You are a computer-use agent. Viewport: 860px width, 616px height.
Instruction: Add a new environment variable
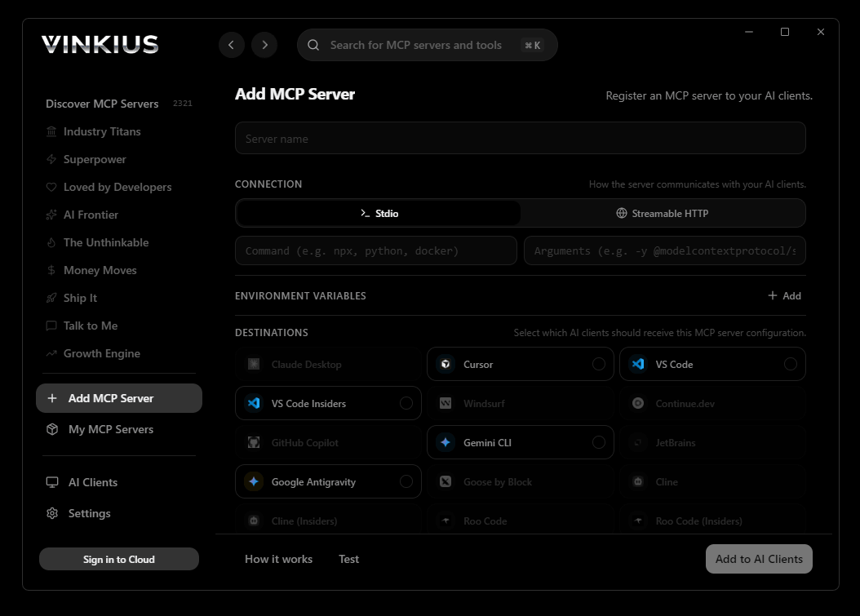click(784, 295)
